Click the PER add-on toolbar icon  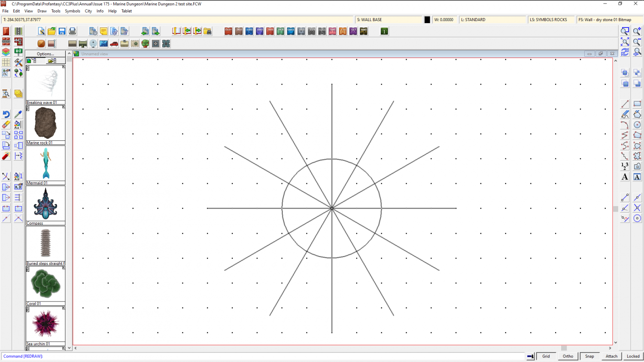[280, 31]
